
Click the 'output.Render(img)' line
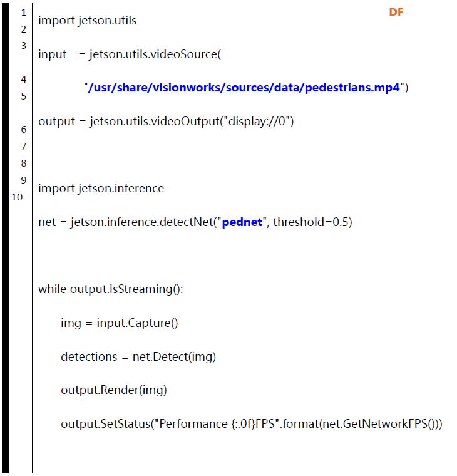[114, 390]
